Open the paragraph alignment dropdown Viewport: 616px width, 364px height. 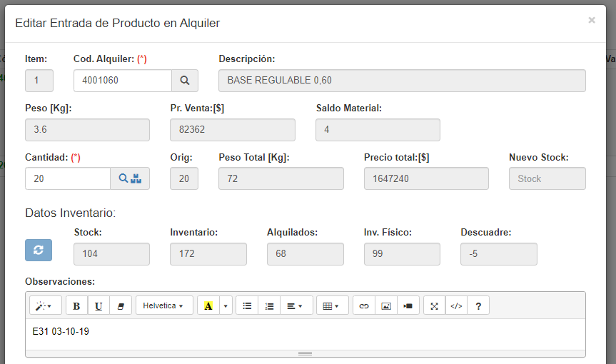tap(296, 305)
